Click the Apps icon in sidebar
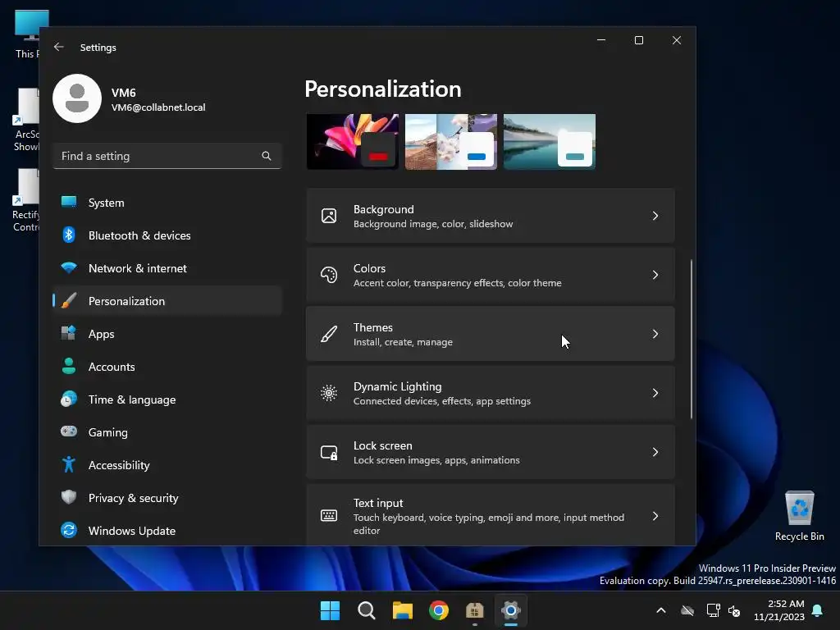The image size is (840, 630). tap(69, 333)
